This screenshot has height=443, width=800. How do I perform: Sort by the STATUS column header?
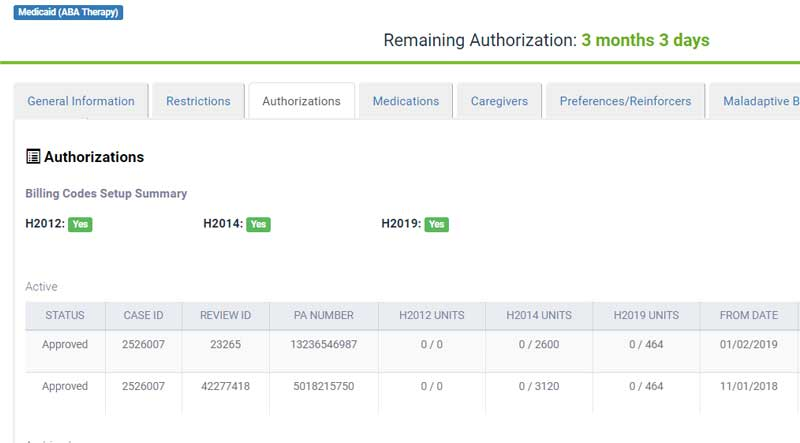coord(65,315)
